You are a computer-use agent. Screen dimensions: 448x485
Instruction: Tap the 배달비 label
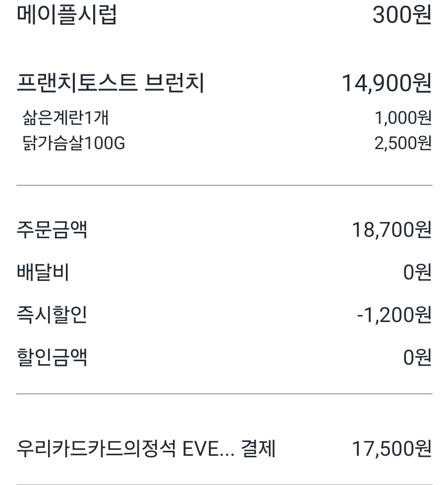pos(43,272)
